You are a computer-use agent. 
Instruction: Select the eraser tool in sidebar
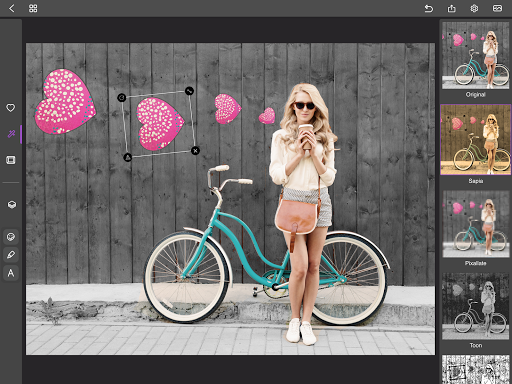pyautogui.click(x=11, y=237)
